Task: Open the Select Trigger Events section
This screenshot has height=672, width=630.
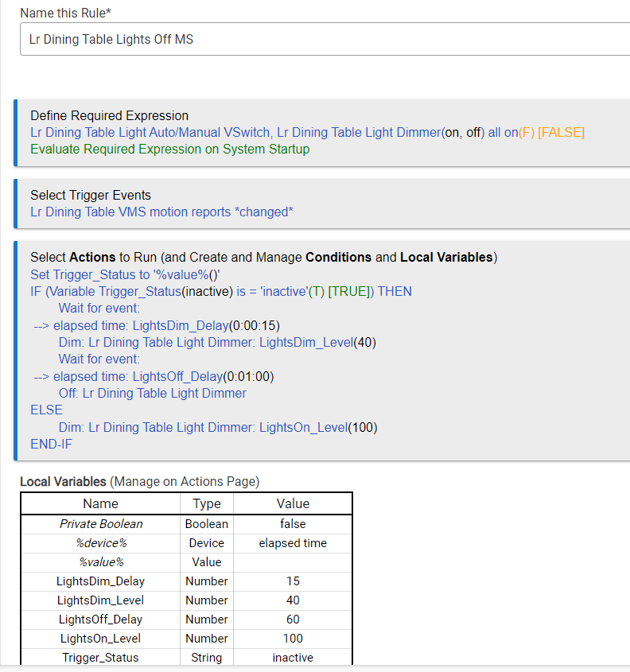Action: click(90, 195)
